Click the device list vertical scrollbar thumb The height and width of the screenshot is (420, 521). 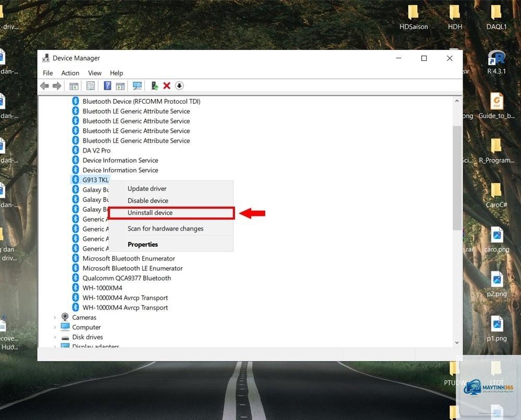coord(457,177)
